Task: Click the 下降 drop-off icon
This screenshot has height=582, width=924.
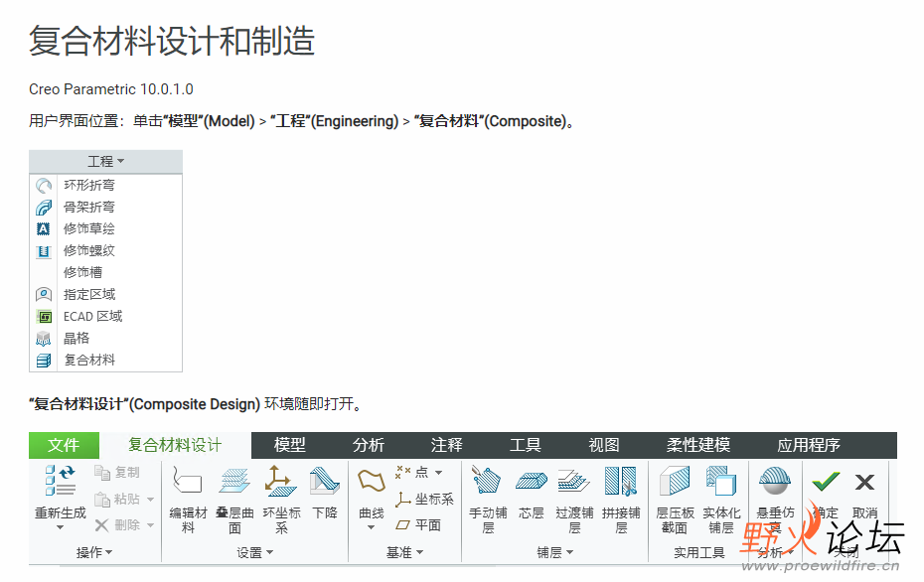Action: [325, 481]
